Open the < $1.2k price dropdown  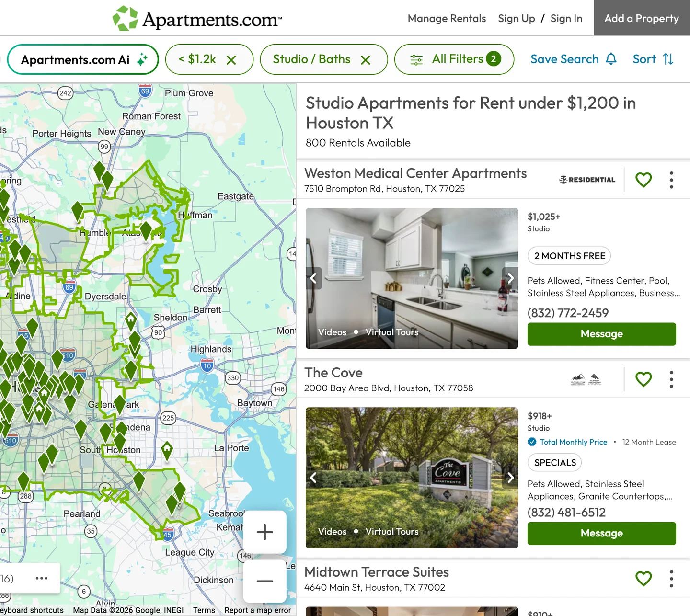[x=197, y=59]
